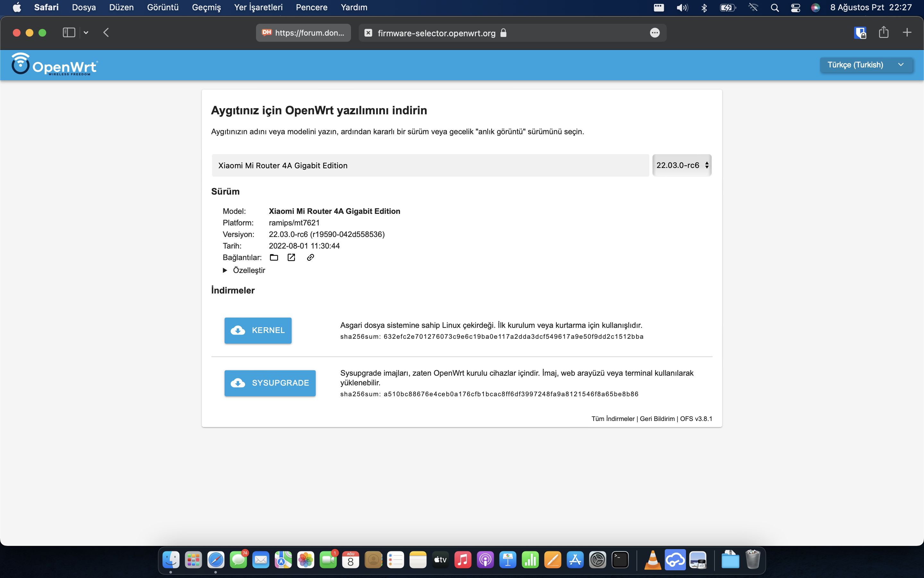
Task: Open the Siri icon in the menu bar
Action: tap(815, 8)
